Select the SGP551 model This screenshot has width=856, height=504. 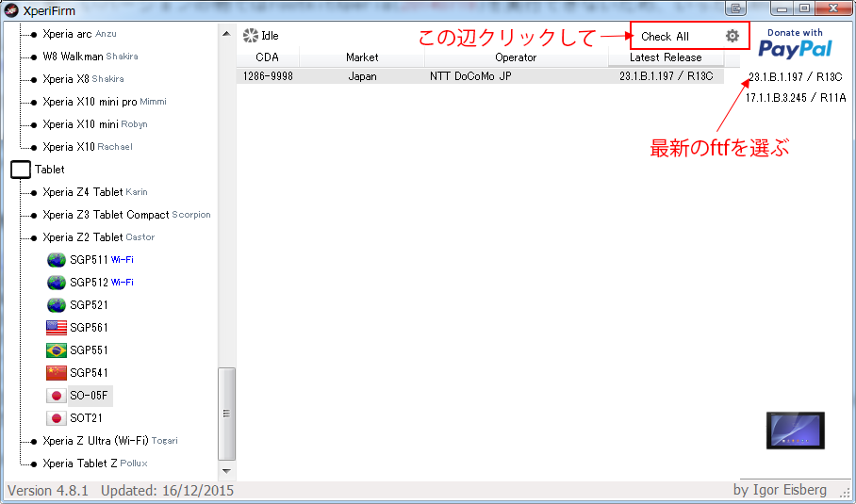(89, 350)
